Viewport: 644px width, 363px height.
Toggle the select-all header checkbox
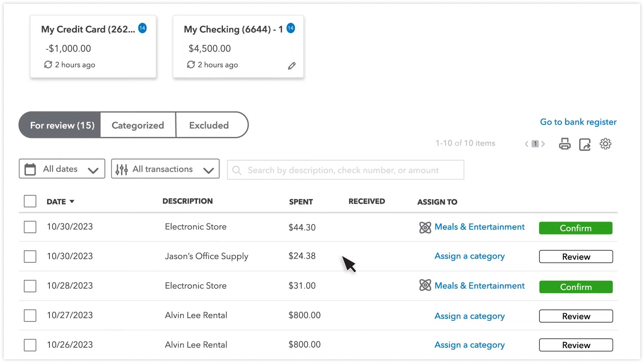pos(30,201)
